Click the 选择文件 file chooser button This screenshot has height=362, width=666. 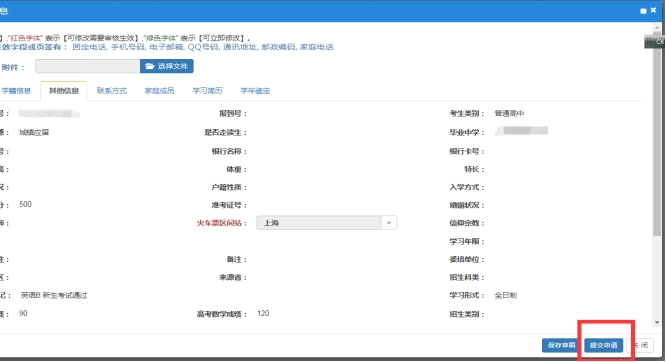point(166,66)
